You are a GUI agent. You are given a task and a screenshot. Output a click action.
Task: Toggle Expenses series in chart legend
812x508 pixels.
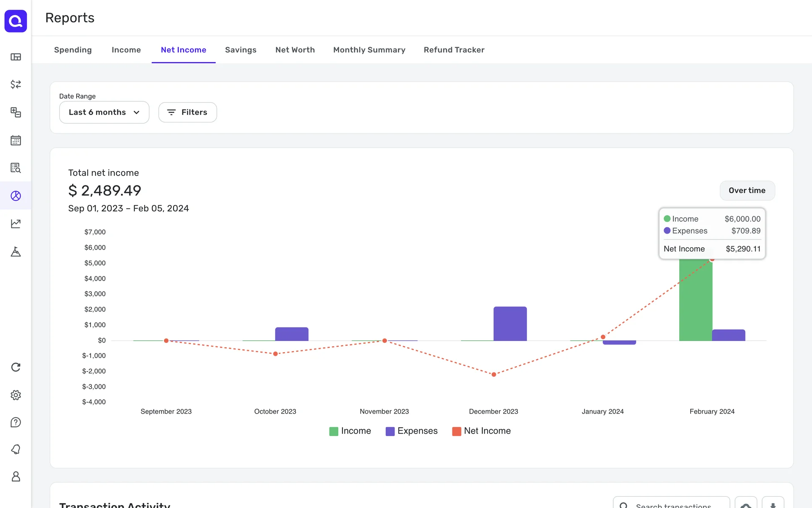coord(411,431)
